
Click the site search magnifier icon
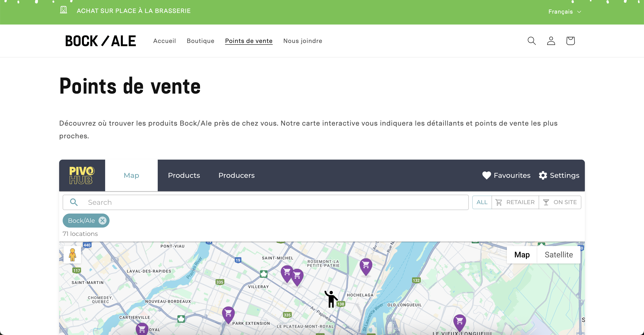tap(531, 41)
